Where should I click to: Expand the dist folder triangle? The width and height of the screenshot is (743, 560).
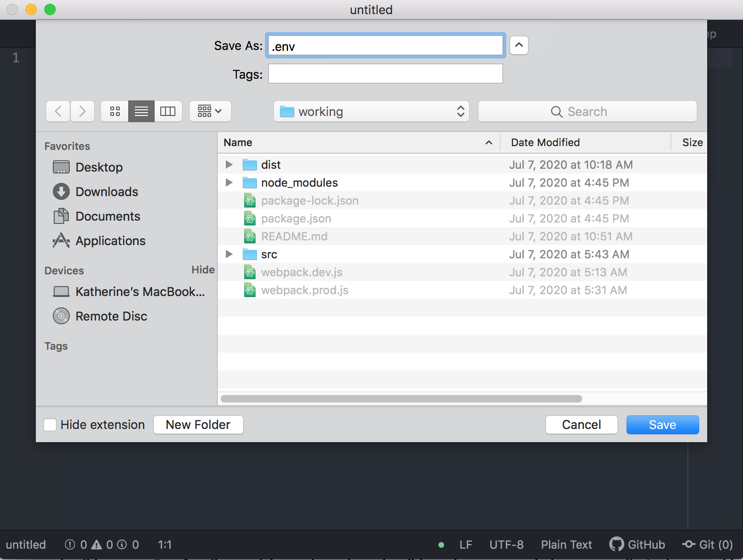pyautogui.click(x=229, y=165)
